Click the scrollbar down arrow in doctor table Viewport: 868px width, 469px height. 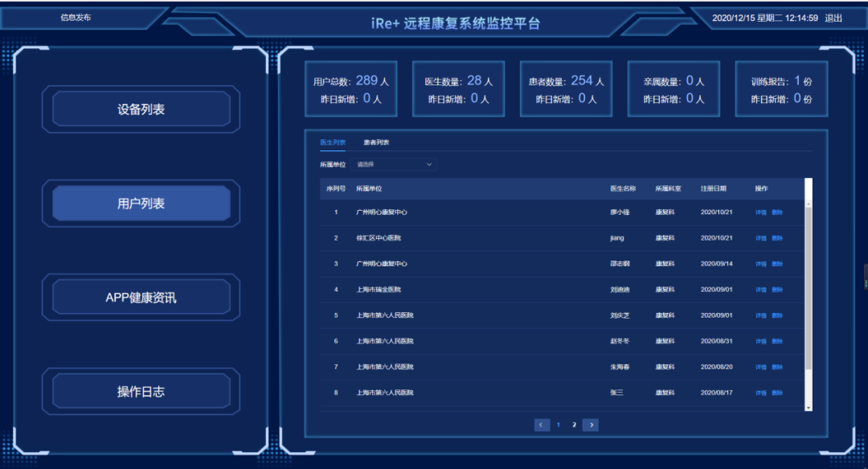point(809,408)
